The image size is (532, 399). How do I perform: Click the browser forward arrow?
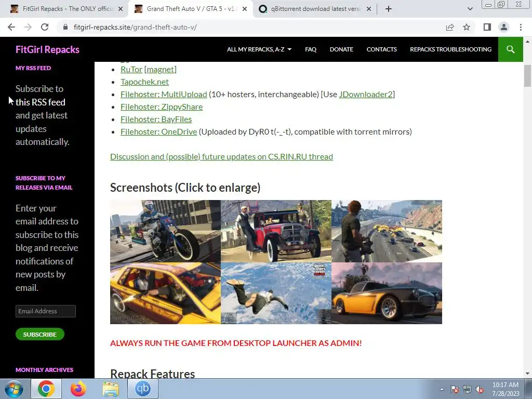tap(28, 27)
